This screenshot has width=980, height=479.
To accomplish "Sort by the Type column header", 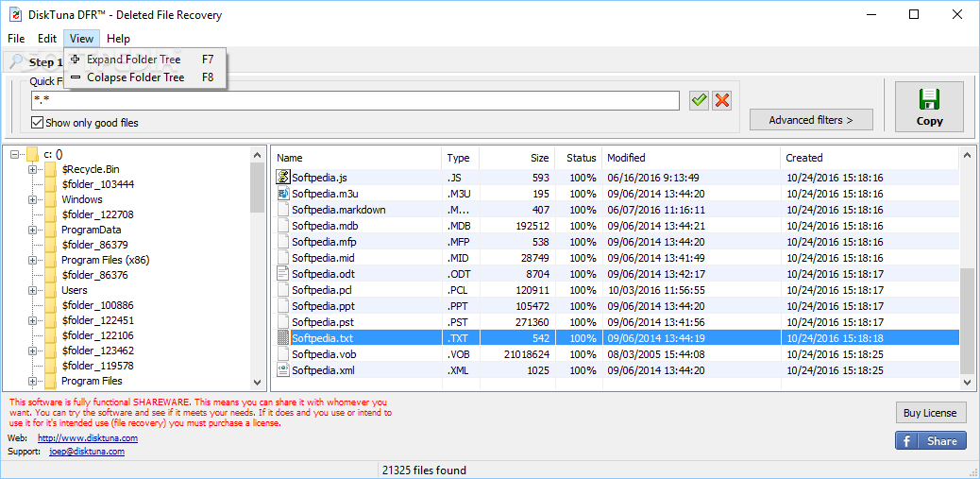I will 461,158.
